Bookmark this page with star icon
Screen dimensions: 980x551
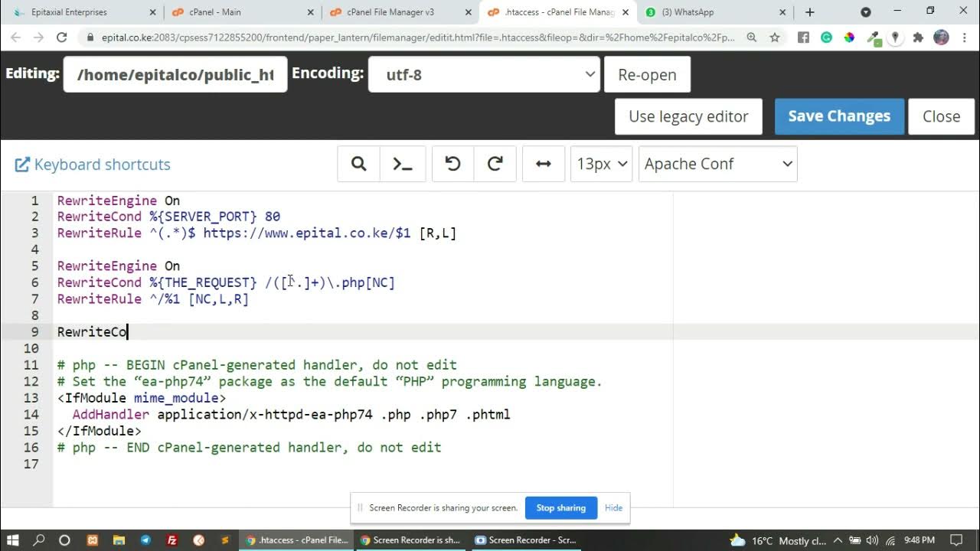[x=775, y=37]
